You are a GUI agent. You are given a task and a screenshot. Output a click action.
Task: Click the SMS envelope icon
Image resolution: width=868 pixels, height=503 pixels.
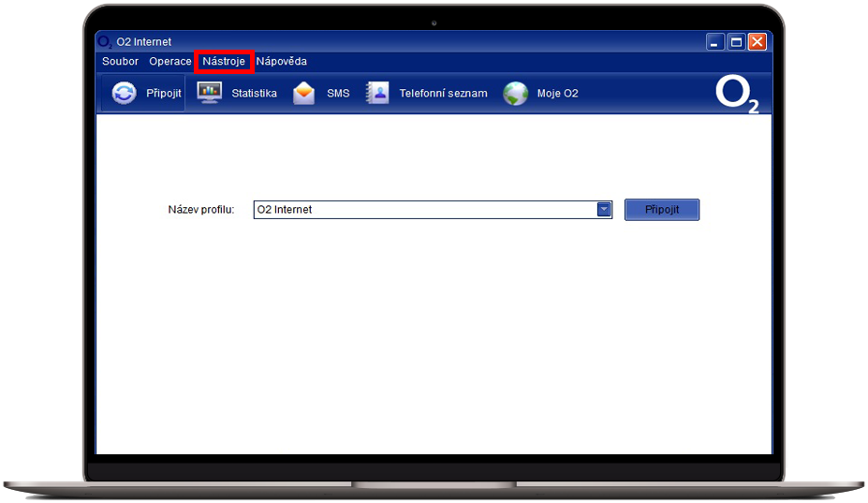[304, 94]
